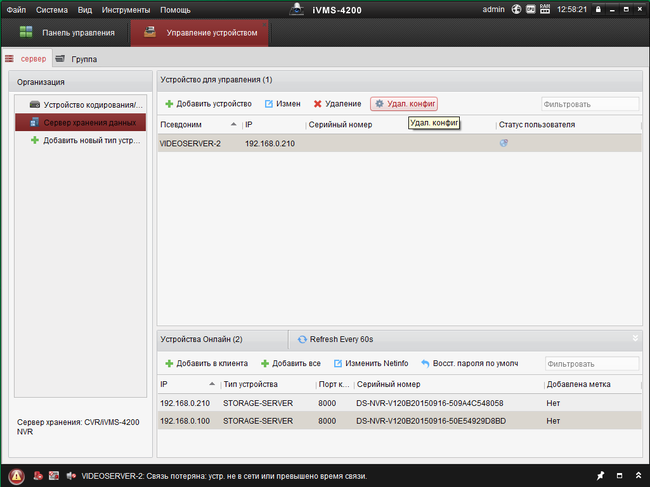Screen dimensions: 650x487
Task: Click the Серийный номер header in managed devices
Action: pos(340,125)
